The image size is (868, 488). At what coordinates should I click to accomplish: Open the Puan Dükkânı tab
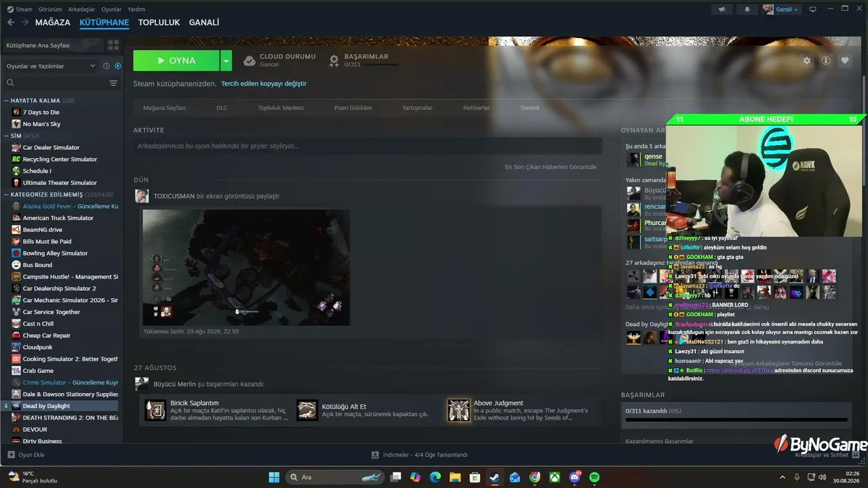353,108
